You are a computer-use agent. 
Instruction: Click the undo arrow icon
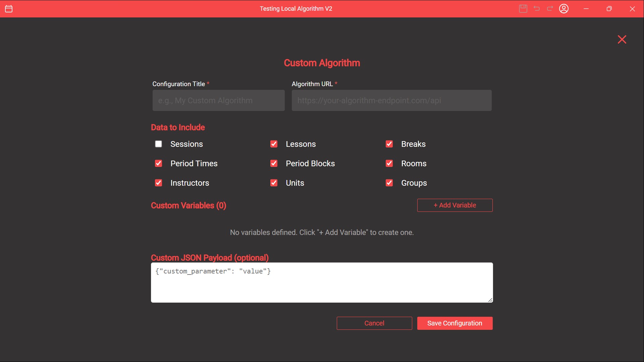[x=537, y=9]
